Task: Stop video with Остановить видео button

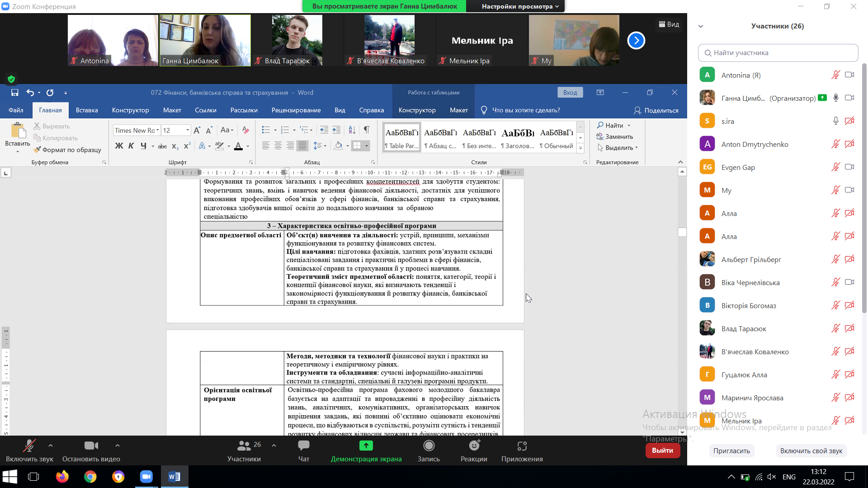Action: click(x=91, y=446)
